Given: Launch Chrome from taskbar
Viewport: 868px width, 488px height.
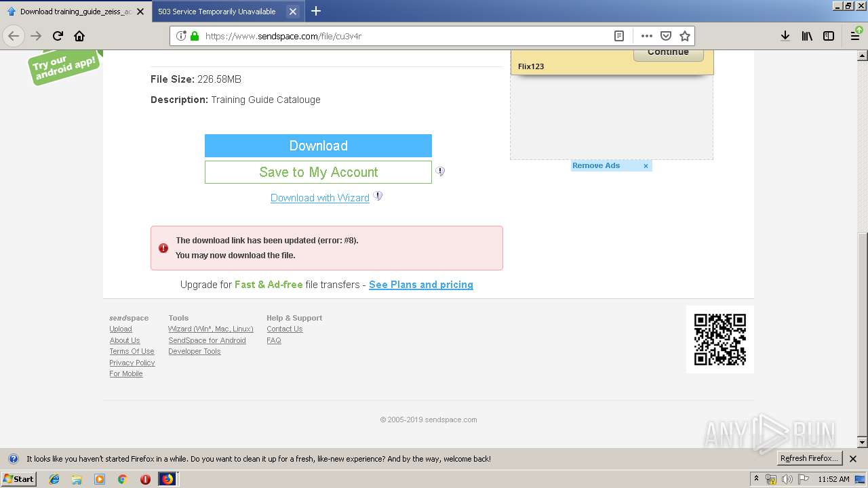Looking at the screenshot, I should [x=122, y=479].
